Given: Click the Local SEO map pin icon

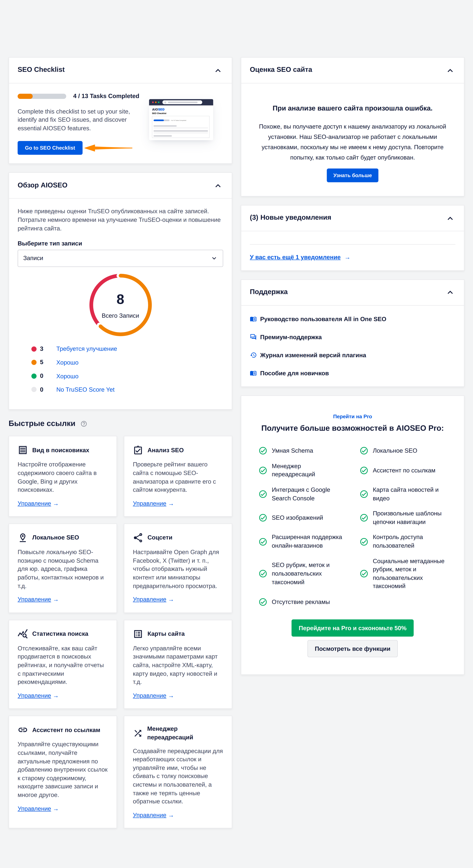Looking at the screenshot, I should coord(23,537).
